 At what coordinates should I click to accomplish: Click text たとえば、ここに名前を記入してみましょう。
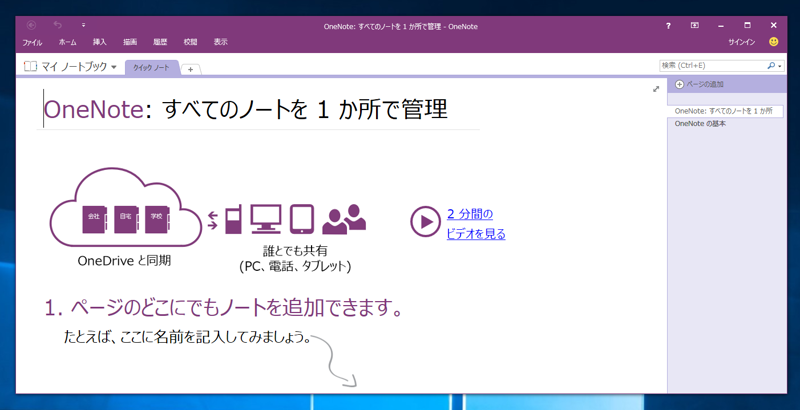point(188,337)
